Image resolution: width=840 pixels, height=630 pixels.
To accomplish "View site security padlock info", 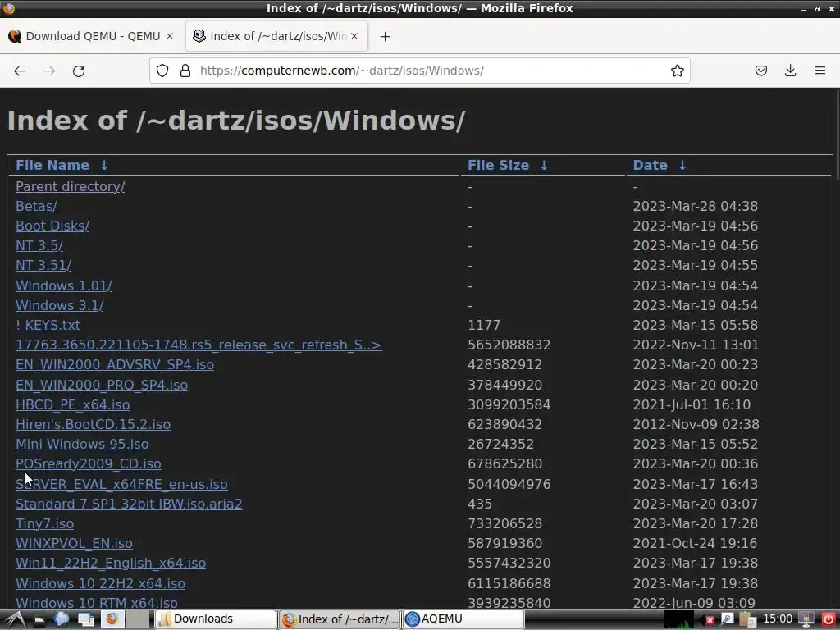I will pos(185,71).
